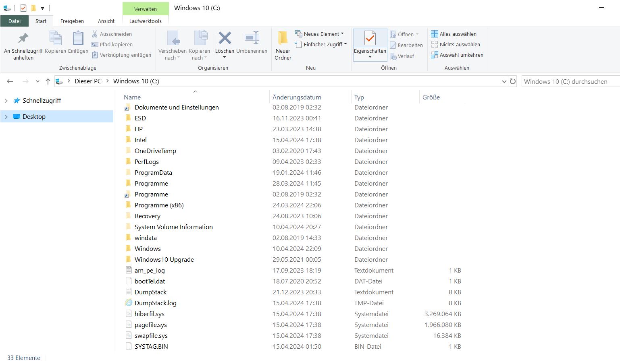Create a folder with Neuer Ordner
Viewport: 620px width, 364px height.
[x=283, y=46]
